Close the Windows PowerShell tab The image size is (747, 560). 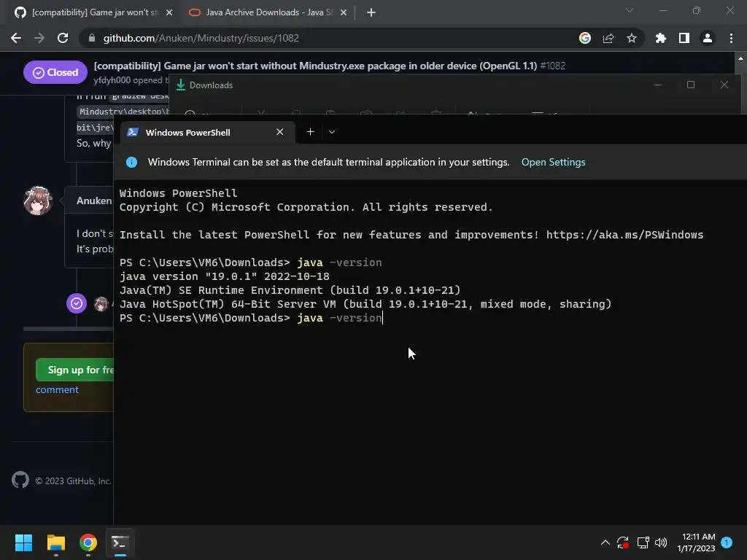click(x=279, y=132)
